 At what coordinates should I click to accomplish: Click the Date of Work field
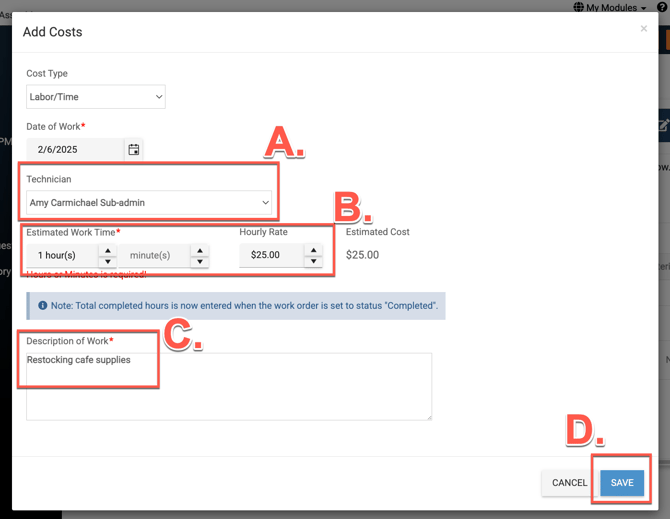(75, 150)
